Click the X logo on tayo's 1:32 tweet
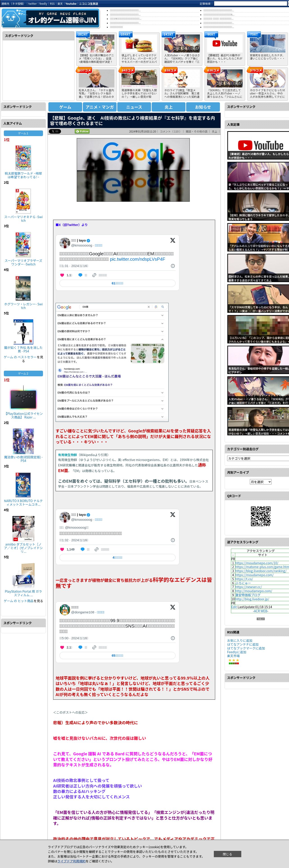 click(x=173, y=514)
